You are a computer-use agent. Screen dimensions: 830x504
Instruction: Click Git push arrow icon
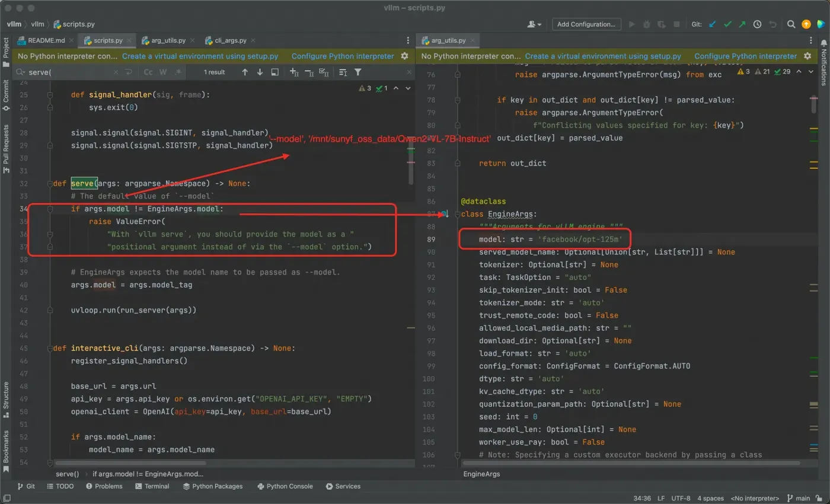click(x=742, y=24)
